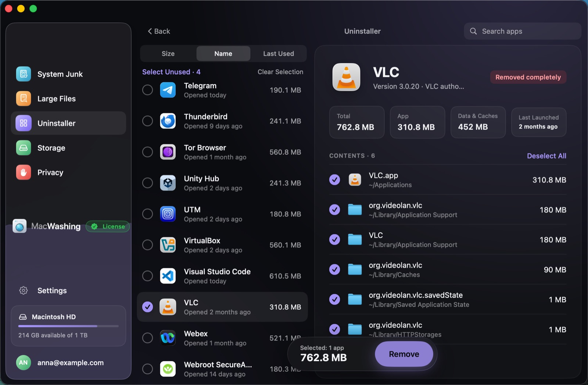Click the Removed completely badge
This screenshot has height=385, width=588.
(x=528, y=77)
